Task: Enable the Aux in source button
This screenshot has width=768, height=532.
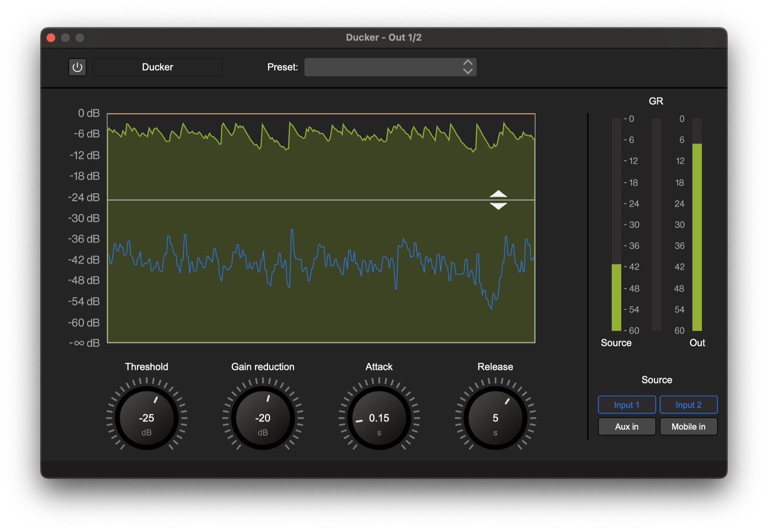Action: pyautogui.click(x=627, y=426)
